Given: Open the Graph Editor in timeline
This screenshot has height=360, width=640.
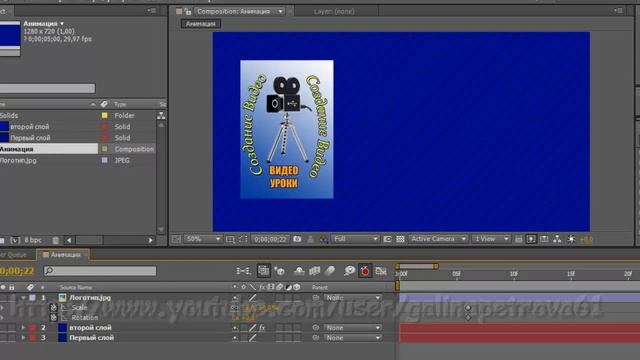Looking at the screenshot, I should [380, 271].
